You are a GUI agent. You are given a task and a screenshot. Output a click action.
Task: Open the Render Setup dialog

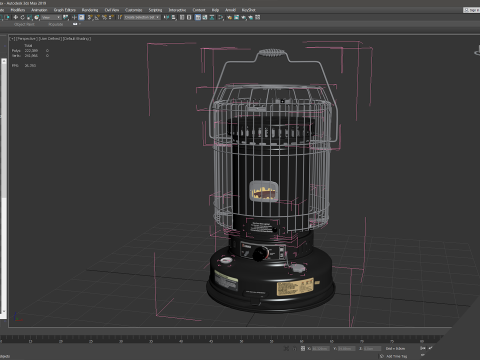pos(230,17)
